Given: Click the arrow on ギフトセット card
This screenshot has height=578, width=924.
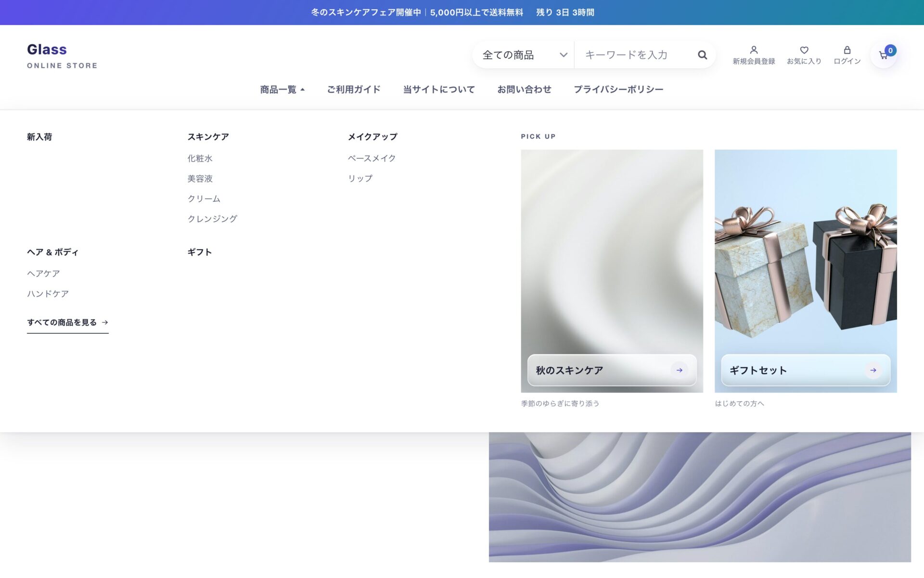Looking at the screenshot, I should point(873,370).
